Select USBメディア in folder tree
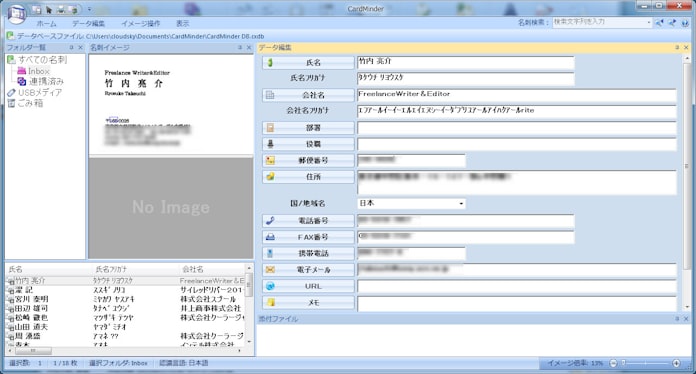Viewport: 696px width, 374px height. pyautogui.click(x=40, y=92)
